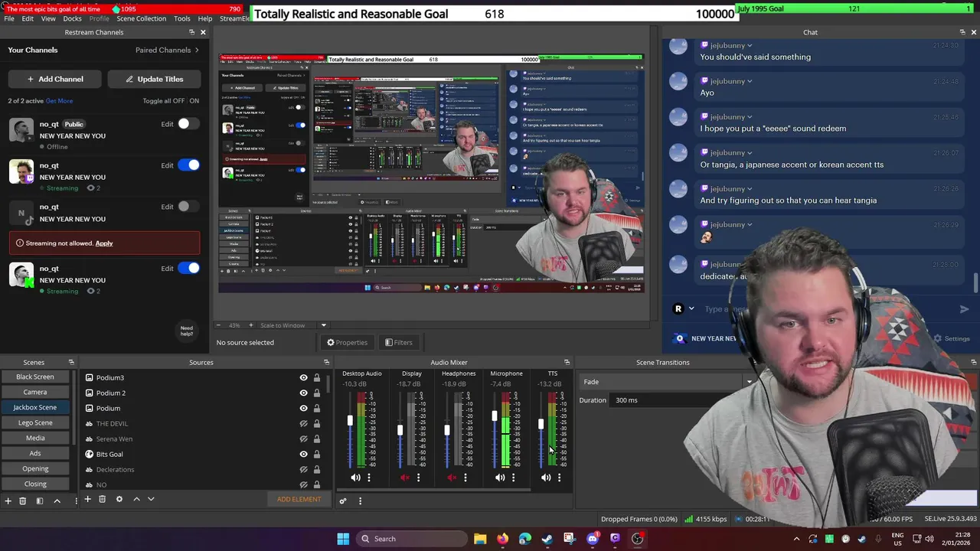This screenshot has width=980, height=551.
Task: Click Apply in Streaming not allowed banner
Action: [x=104, y=243]
